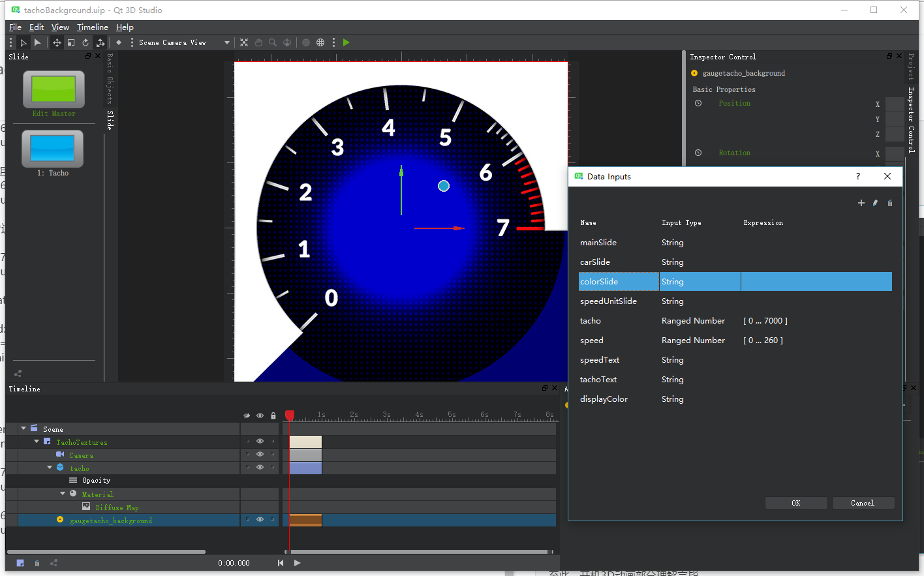This screenshot has width=924, height=576.
Task: Toggle visibility of gaugetacho_background row
Action: 260,520
